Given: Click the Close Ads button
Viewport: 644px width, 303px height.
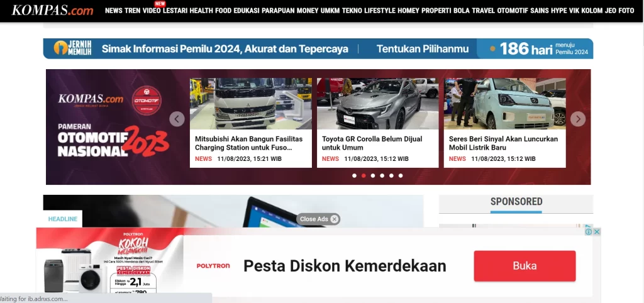Looking at the screenshot, I should pyautogui.click(x=318, y=219).
